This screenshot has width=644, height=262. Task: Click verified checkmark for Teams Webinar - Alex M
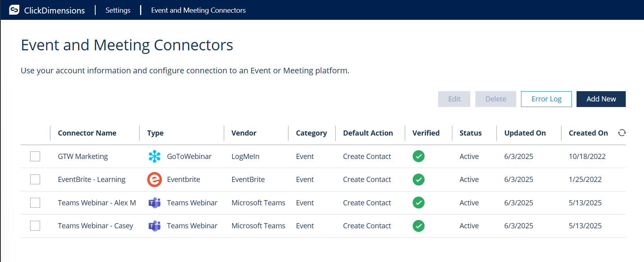point(418,203)
